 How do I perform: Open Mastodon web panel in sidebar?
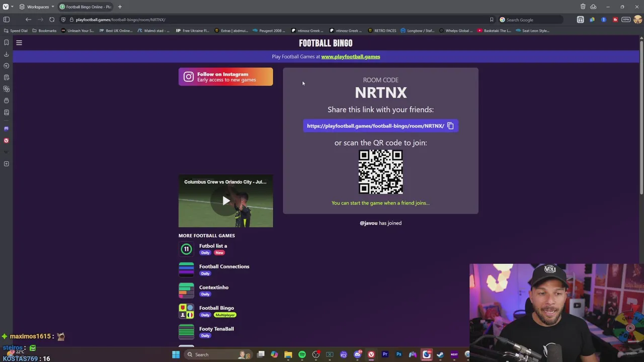[x=6, y=129]
